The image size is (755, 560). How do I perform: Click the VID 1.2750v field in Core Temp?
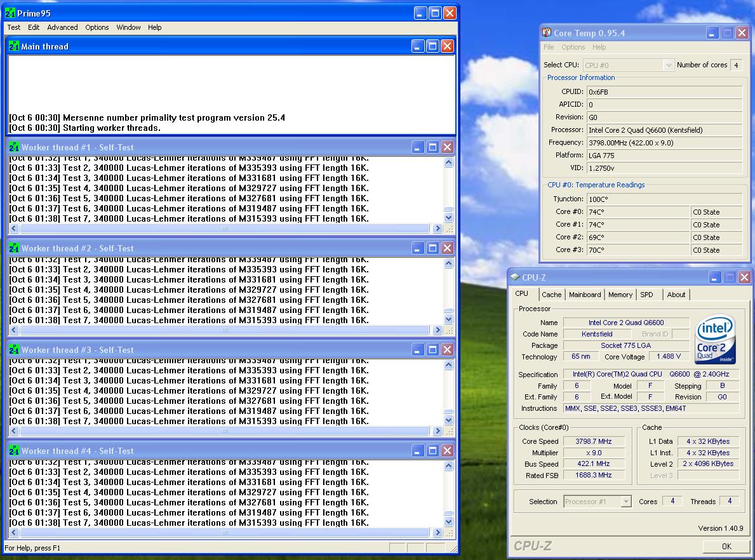tap(664, 168)
